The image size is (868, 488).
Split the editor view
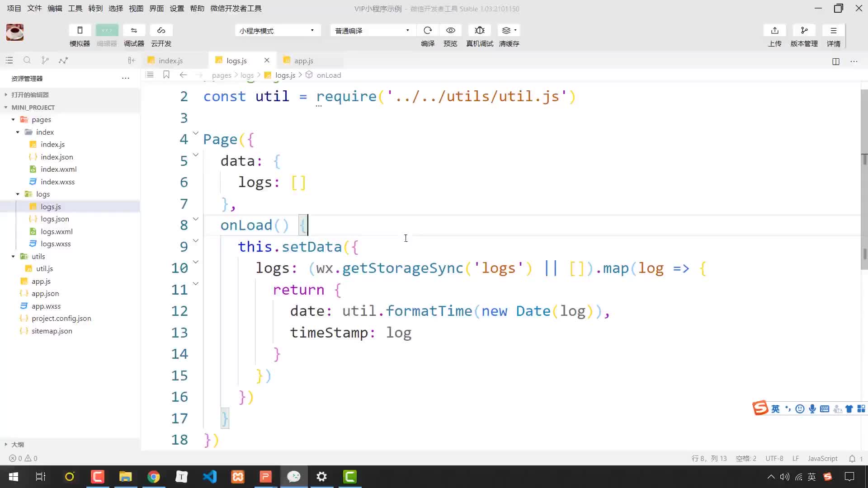pyautogui.click(x=836, y=61)
